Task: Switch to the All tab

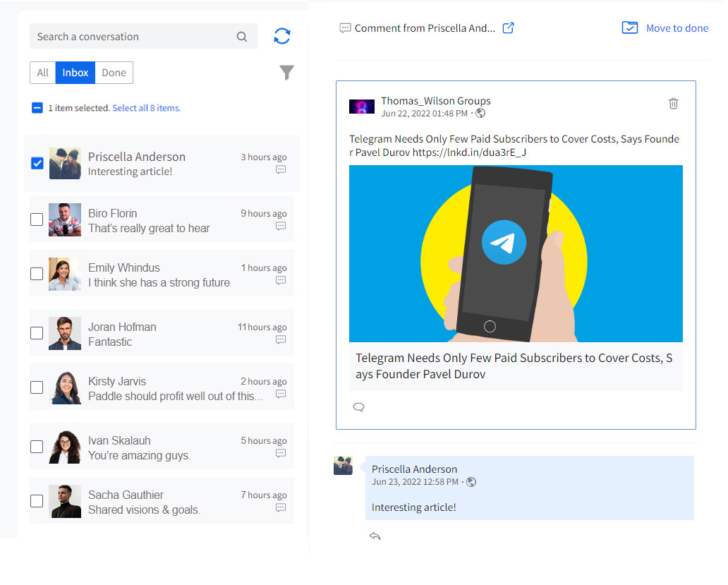Action: [x=43, y=73]
